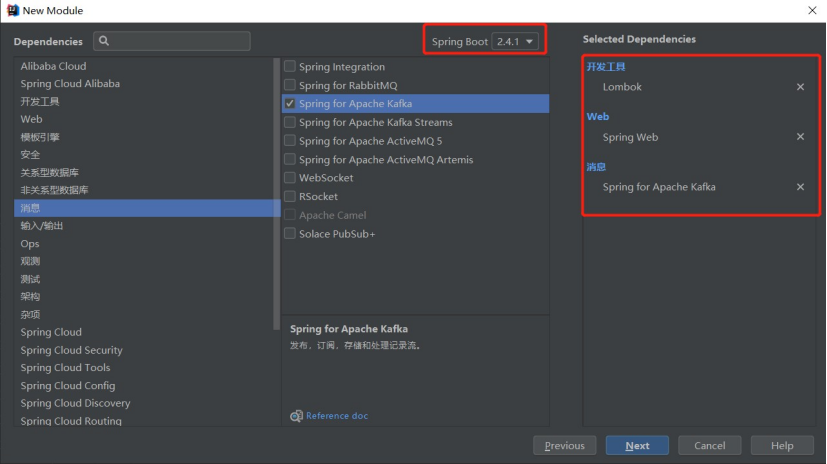Viewport: 827px width, 464px height.
Task: Enable Spring Integration checkbox
Action: (290, 66)
